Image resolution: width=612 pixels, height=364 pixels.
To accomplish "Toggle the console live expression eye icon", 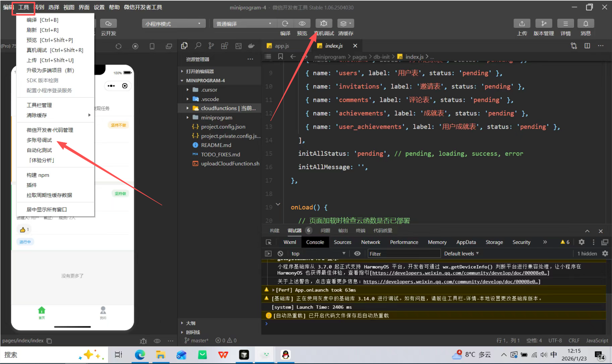I will click(357, 254).
